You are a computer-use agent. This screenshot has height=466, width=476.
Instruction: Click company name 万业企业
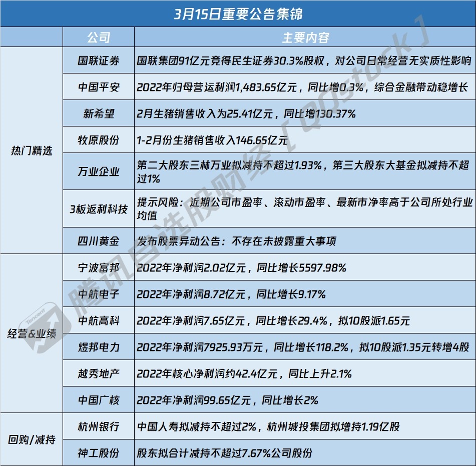99,171
